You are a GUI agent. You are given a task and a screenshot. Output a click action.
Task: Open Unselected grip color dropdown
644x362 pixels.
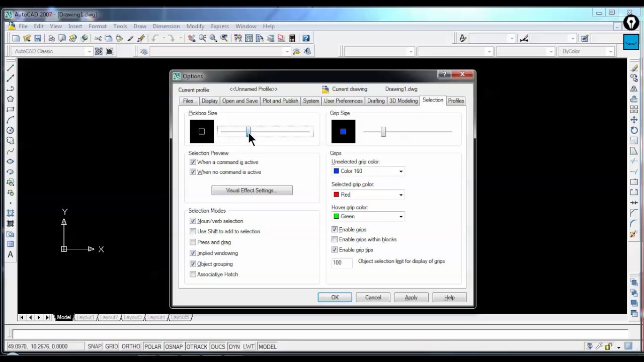pyautogui.click(x=368, y=171)
